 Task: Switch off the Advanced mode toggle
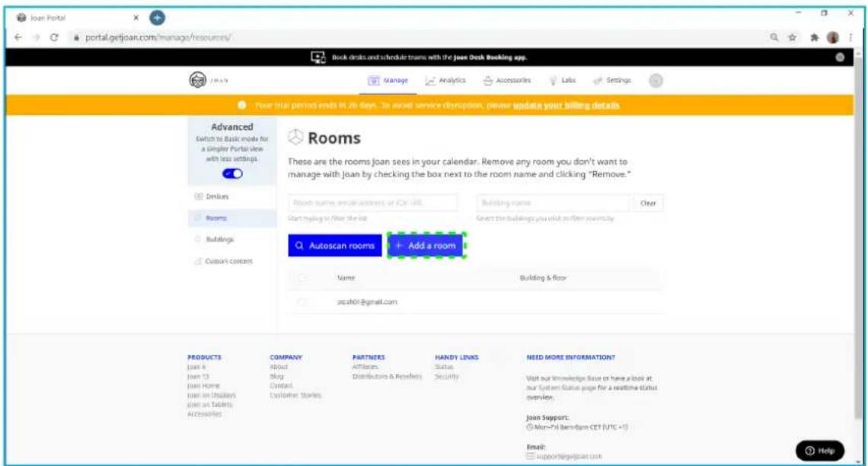(x=232, y=174)
